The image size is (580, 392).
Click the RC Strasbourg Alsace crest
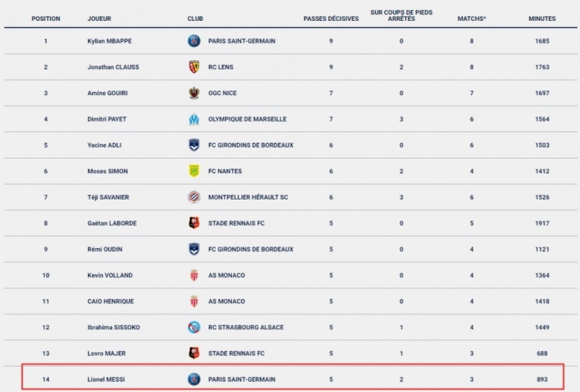(194, 327)
